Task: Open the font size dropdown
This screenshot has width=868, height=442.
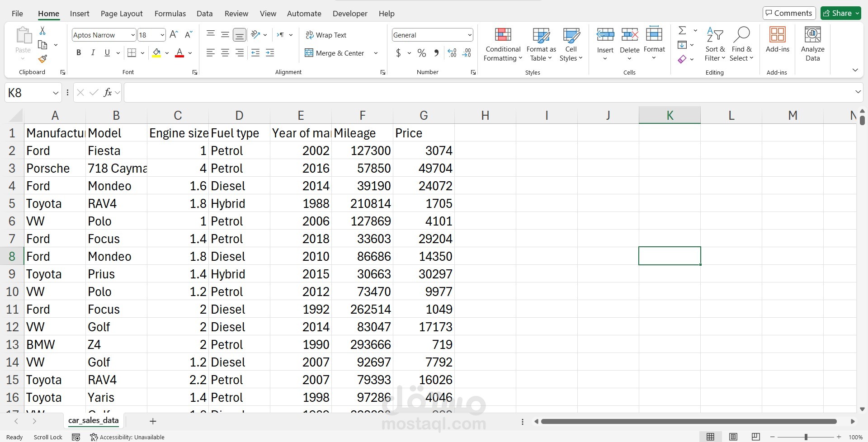Action: click(162, 35)
